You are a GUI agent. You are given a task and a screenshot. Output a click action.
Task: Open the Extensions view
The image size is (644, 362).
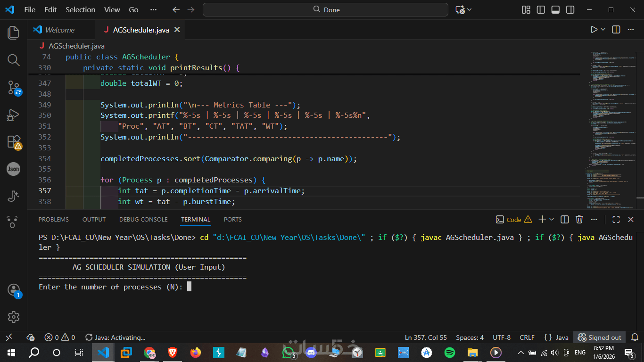click(x=14, y=142)
